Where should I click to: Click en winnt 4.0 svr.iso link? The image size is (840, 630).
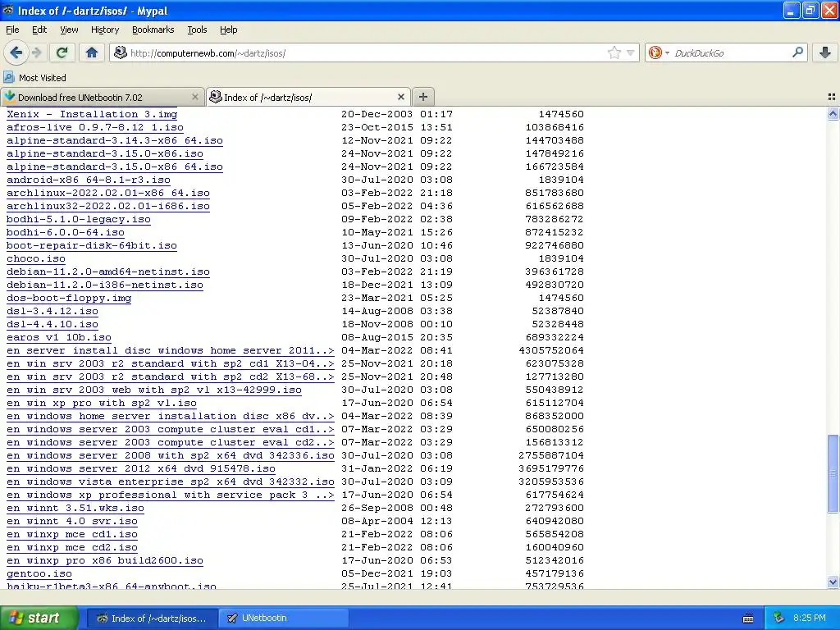click(x=72, y=521)
